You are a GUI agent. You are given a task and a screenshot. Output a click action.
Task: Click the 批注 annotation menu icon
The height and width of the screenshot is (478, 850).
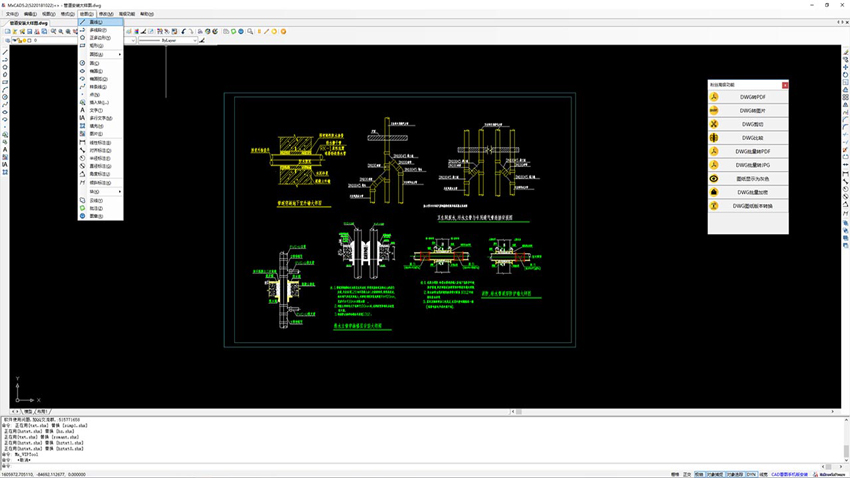[x=82, y=208]
